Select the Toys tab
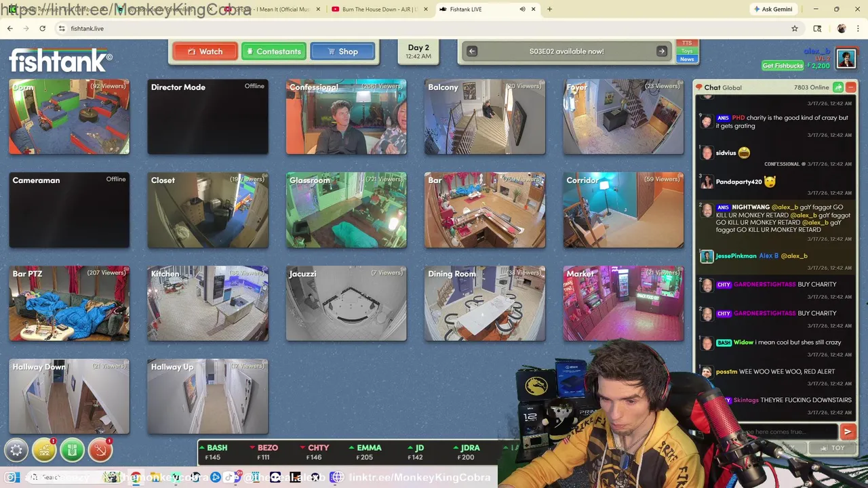 [687, 52]
